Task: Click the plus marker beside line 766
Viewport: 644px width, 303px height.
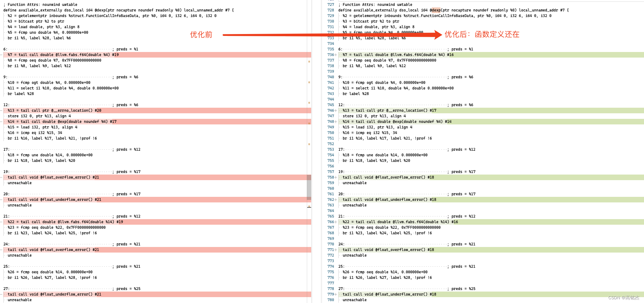Action: (336, 222)
